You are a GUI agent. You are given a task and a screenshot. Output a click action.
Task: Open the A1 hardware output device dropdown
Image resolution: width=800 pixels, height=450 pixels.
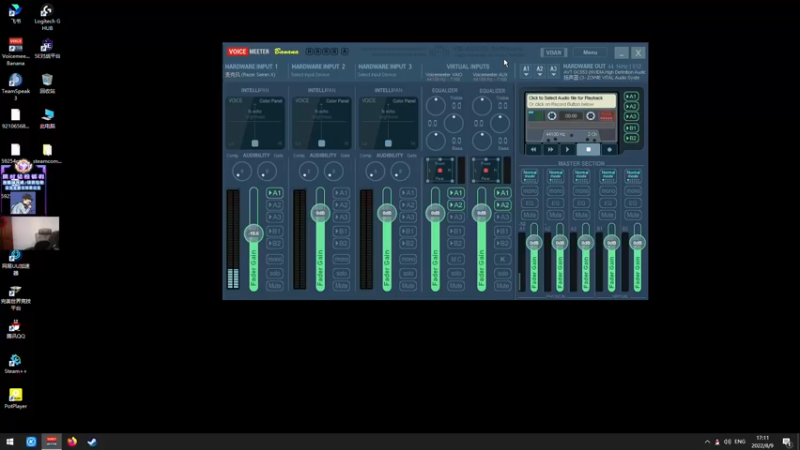pyautogui.click(x=526, y=71)
